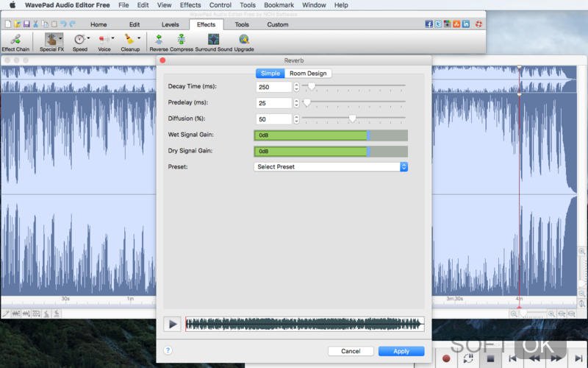Play the reverb preview

point(173,324)
